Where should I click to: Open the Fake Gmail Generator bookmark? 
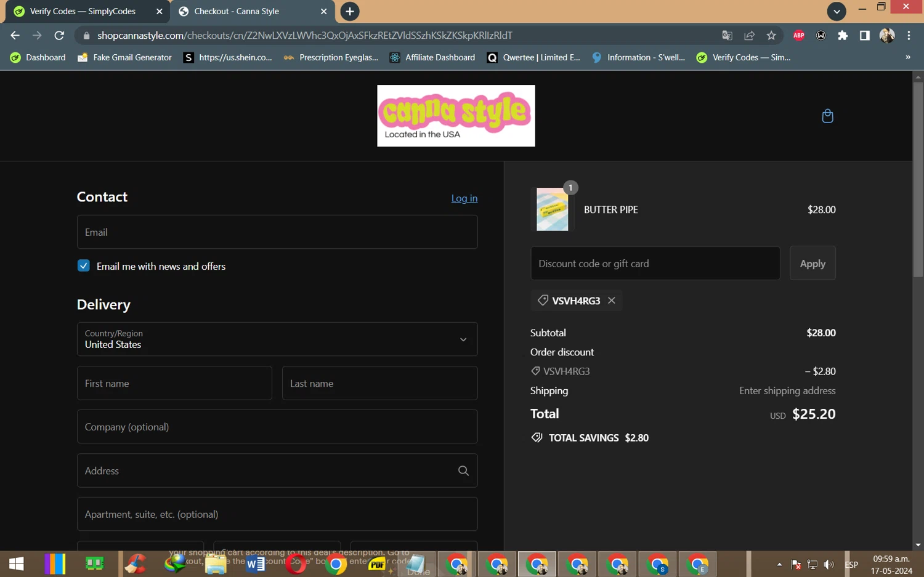[124, 57]
